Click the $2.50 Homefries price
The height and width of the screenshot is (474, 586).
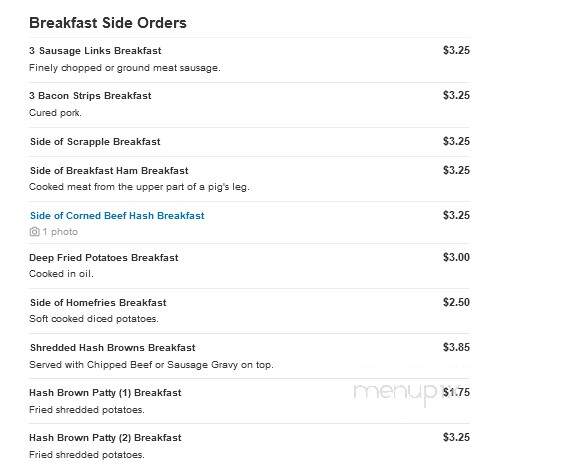click(456, 302)
